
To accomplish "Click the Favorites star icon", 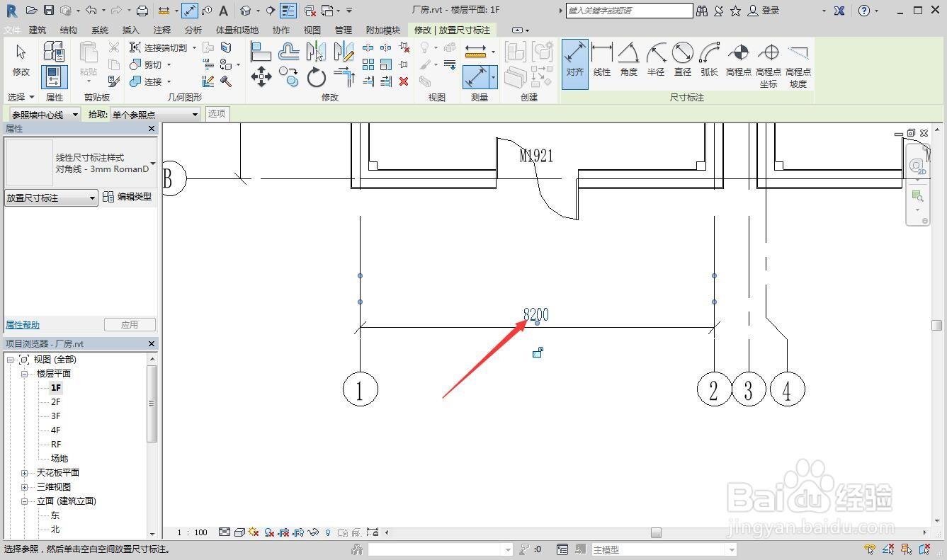I will [736, 11].
